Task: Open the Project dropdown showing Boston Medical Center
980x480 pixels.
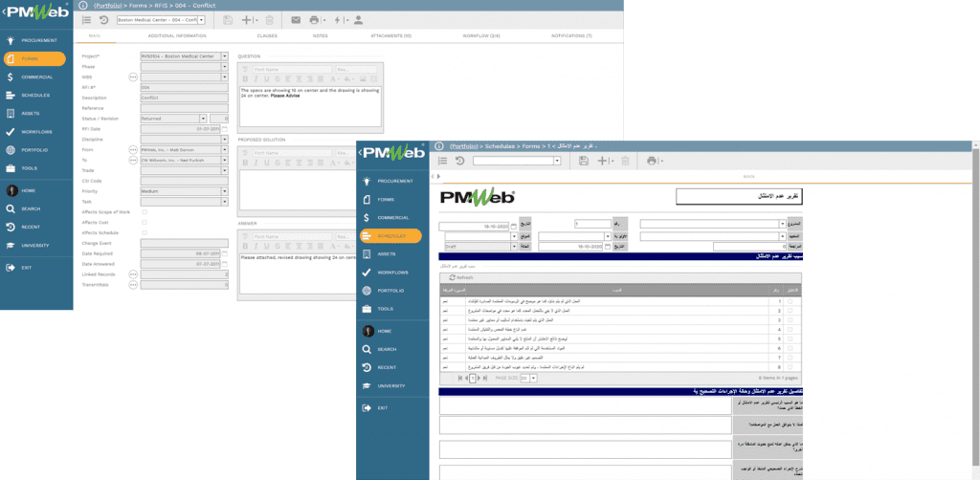Action: tap(225, 56)
